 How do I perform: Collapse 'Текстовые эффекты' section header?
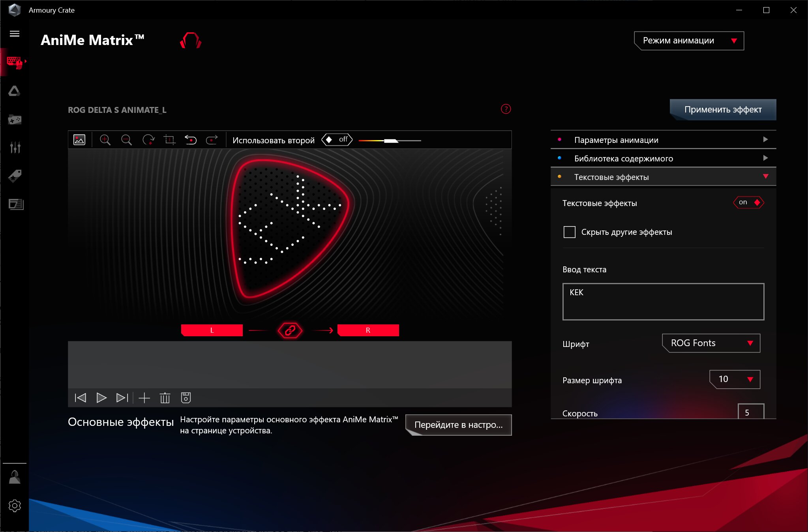click(x=663, y=177)
